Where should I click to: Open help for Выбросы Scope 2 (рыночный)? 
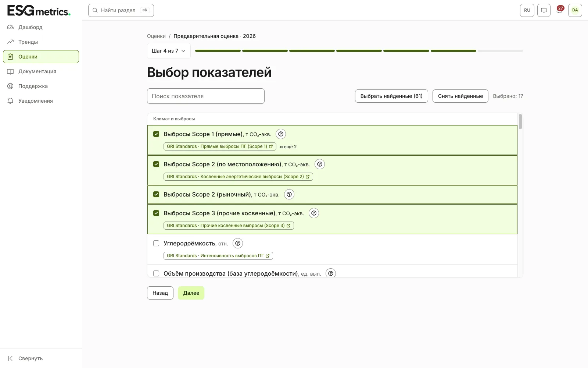coord(289,194)
